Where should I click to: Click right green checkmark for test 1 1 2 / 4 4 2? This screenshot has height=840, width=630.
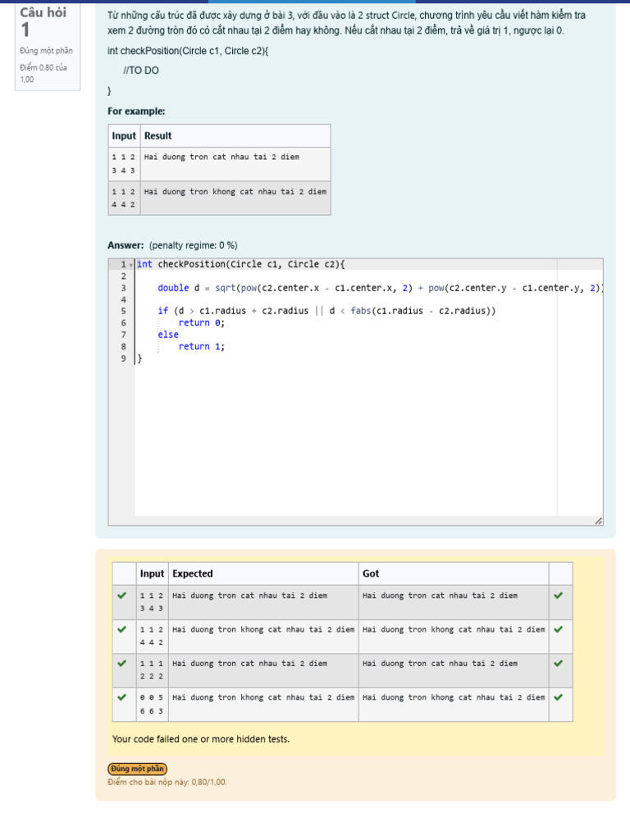pos(559,629)
